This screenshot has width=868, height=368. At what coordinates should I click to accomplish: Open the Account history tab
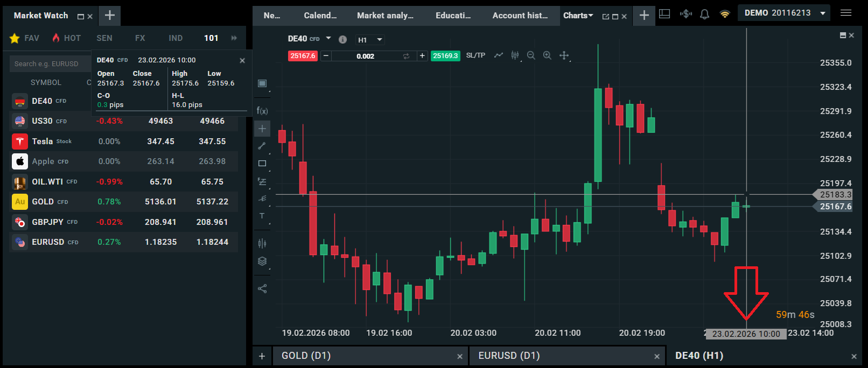tap(520, 16)
